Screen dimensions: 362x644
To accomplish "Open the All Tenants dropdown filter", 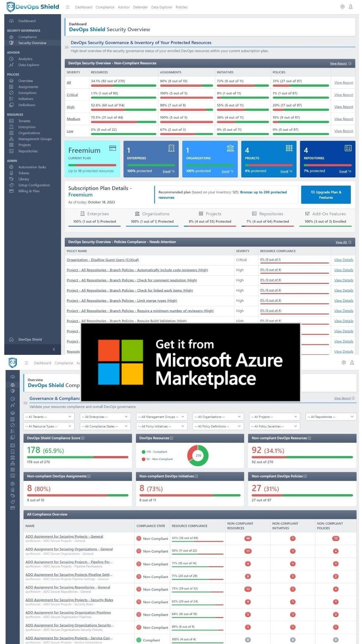I will pyautogui.click(x=48, y=417).
